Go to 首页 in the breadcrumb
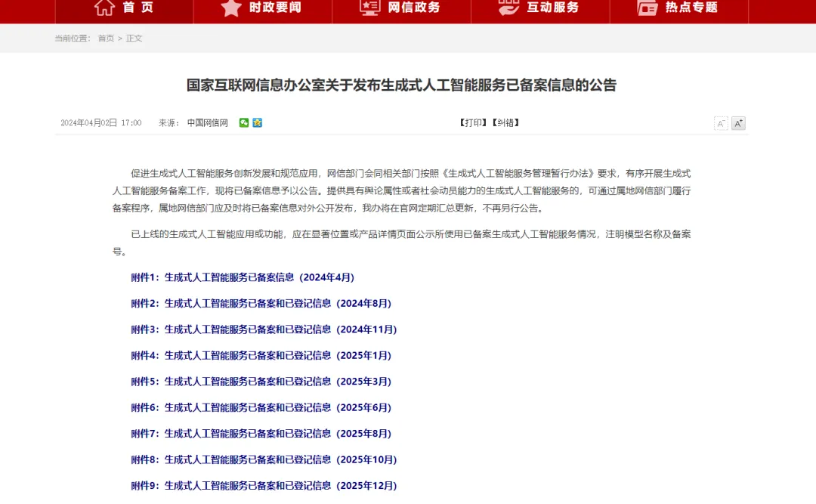Screen dimensions: 816x504 [107, 39]
